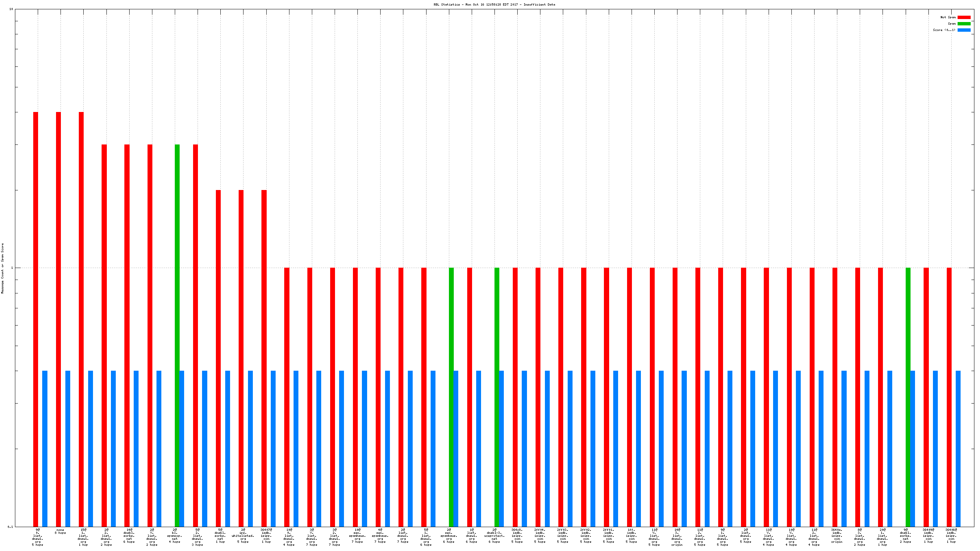
Task: Click the bl.spamcop.net 4 hops label
Action: click(x=175, y=536)
